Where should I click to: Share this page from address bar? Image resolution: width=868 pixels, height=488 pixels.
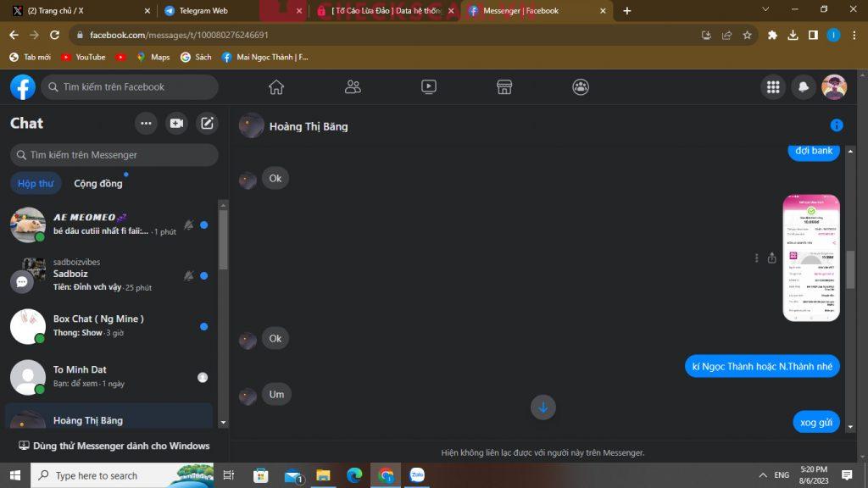(x=726, y=35)
